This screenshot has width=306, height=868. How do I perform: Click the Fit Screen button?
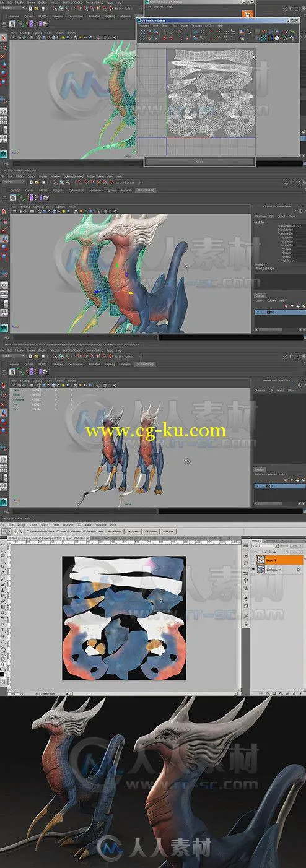click(133, 531)
